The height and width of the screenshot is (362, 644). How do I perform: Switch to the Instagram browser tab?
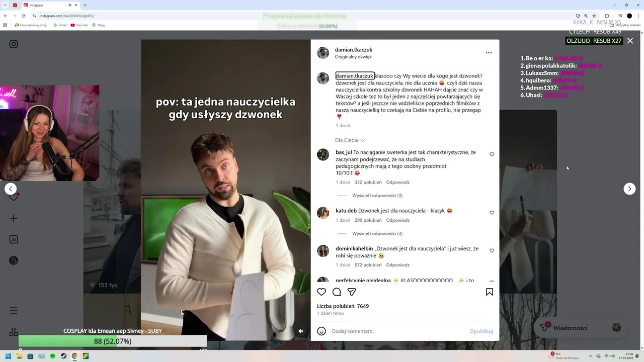point(50,5)
